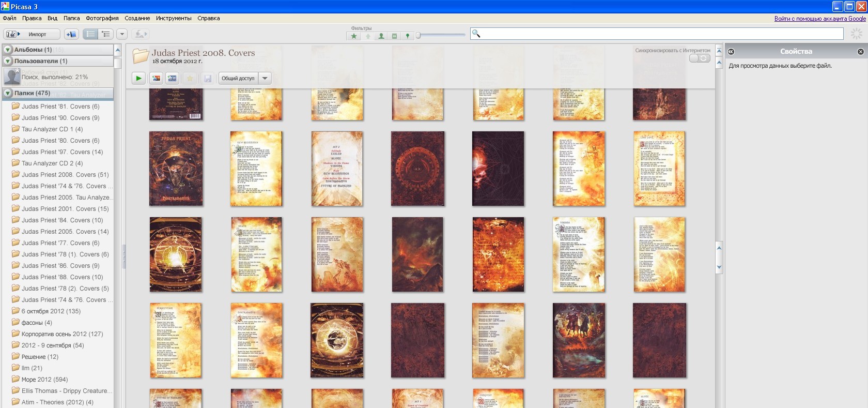868x408 pixels.
Task: Filter to show photos with faces
Action: click(381, 36)
